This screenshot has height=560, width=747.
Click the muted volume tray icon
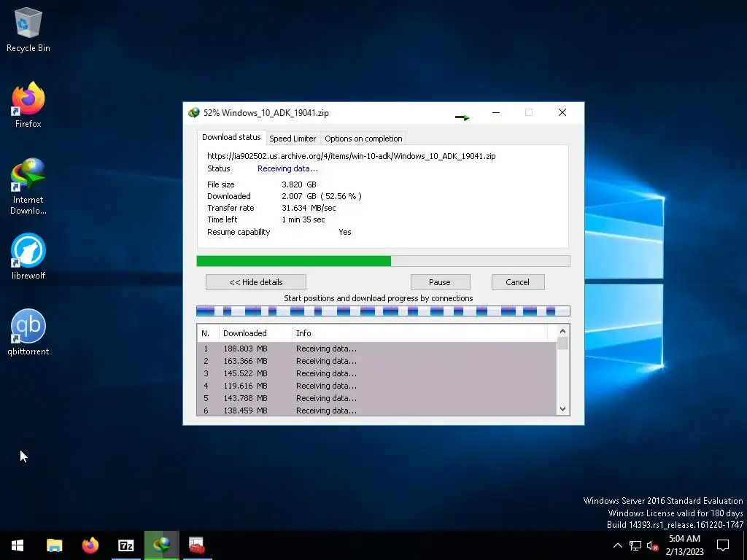652,545
